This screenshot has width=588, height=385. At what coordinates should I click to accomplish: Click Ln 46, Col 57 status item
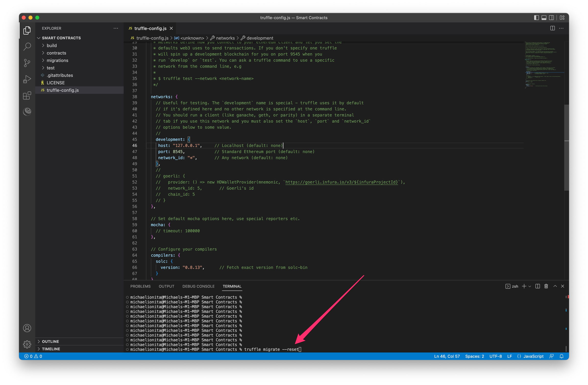click(447, 356)
